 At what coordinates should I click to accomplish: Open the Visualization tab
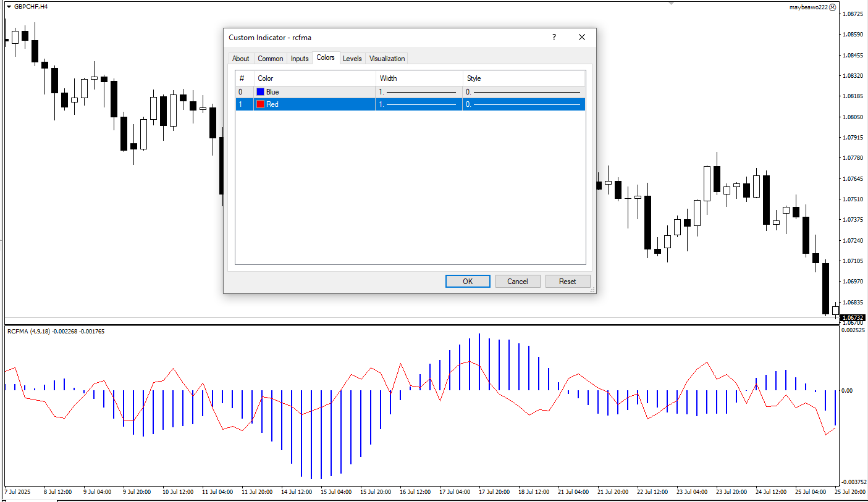coord(387,59)
